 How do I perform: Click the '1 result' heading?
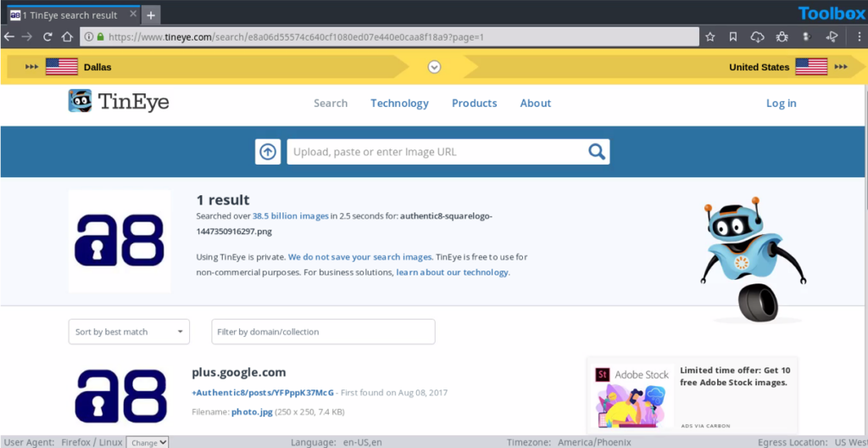coord(223,199)
